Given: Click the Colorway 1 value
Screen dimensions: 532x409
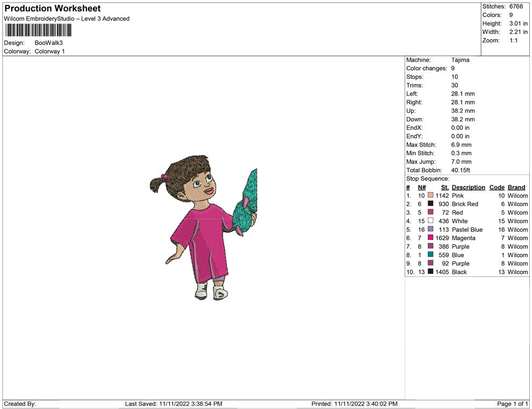Looking at the screenshot, I should tap(49, 52).
